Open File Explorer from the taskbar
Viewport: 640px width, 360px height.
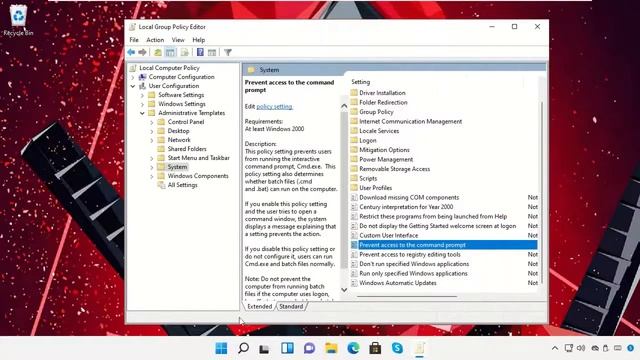[x=331, y=348]
